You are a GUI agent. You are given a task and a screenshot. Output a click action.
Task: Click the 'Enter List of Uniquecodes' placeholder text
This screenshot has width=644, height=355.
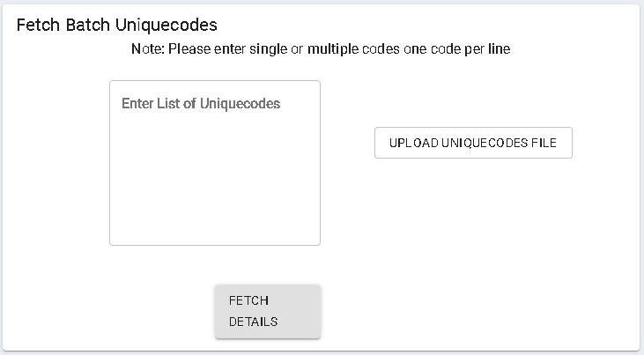201,104
